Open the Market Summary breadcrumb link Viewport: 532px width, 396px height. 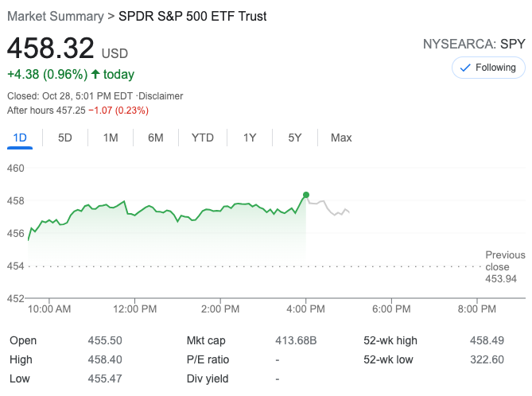tap(56, 16)
